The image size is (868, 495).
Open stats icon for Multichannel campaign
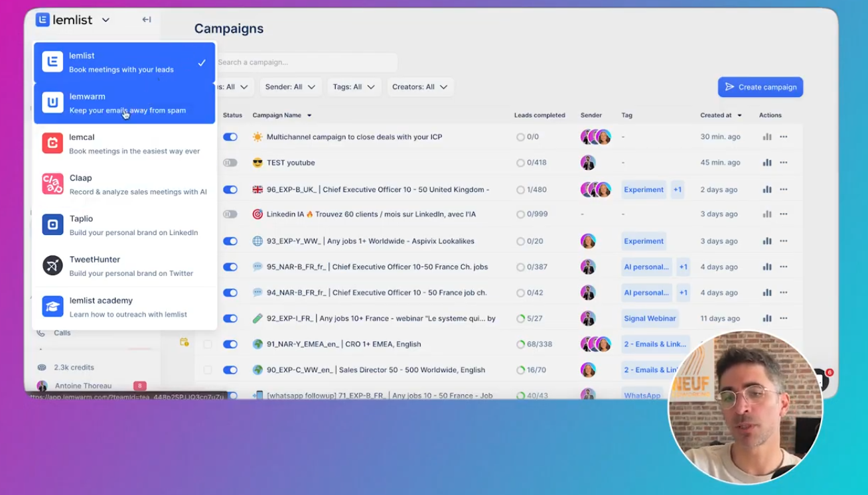(767, 137)
